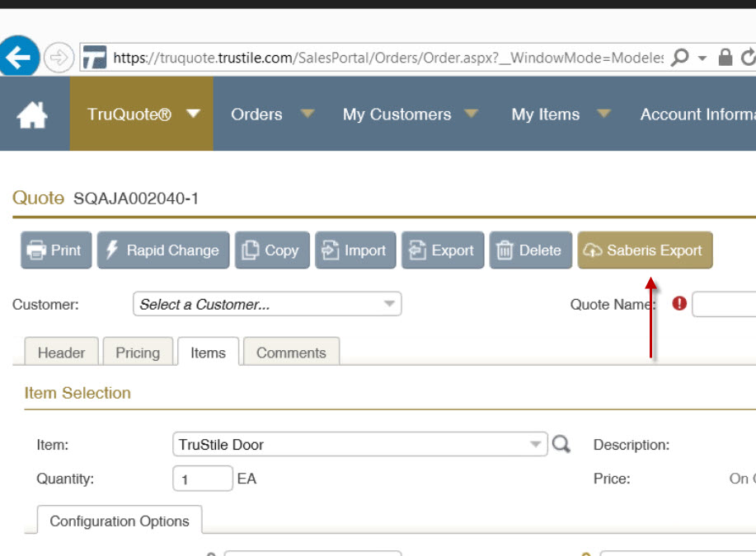756x556 pixels.
Task: Switch to the Pricing tab
Action: [138, 353]
